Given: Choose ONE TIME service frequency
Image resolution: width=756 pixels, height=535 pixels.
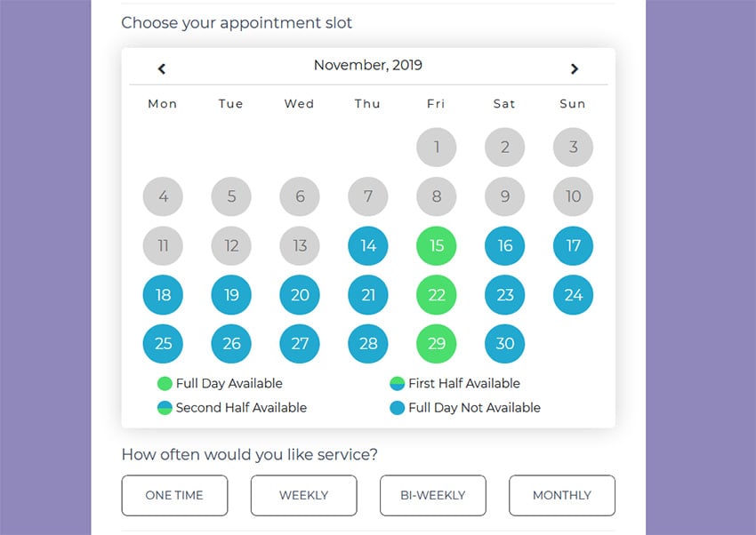Looking at the screenshot, I should coord(174,495).
